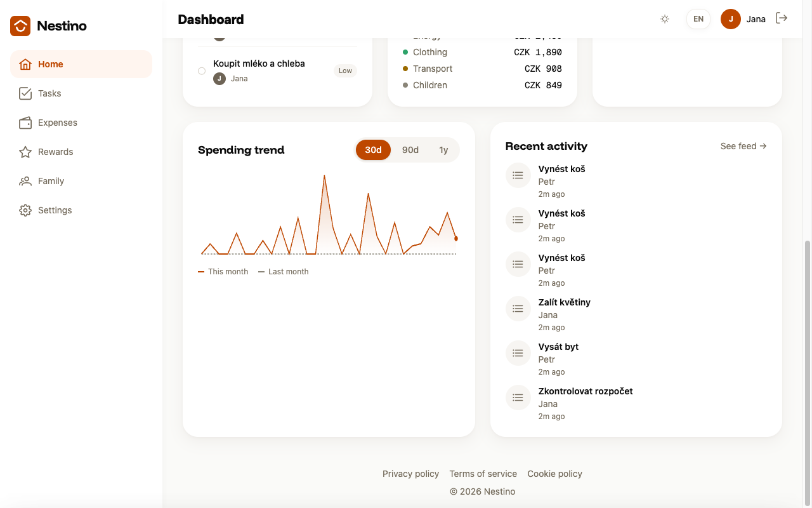Click the green Clothing category dot

(405, 52)
